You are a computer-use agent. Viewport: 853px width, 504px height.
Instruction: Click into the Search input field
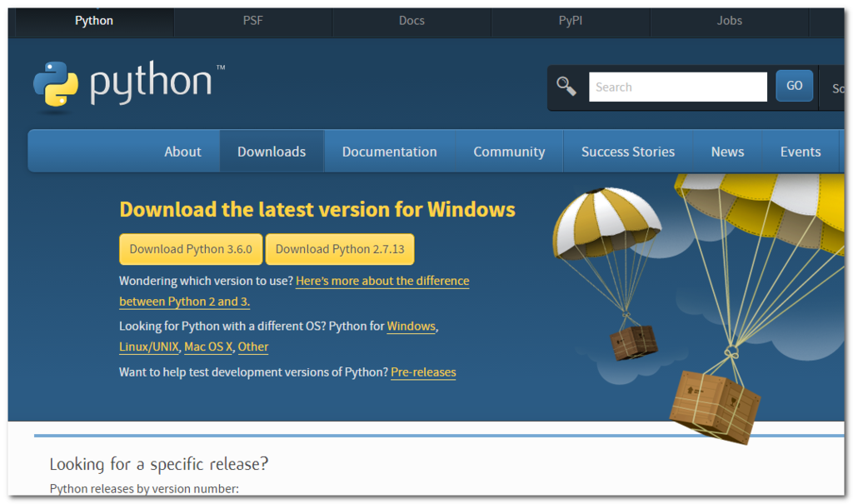678,87
